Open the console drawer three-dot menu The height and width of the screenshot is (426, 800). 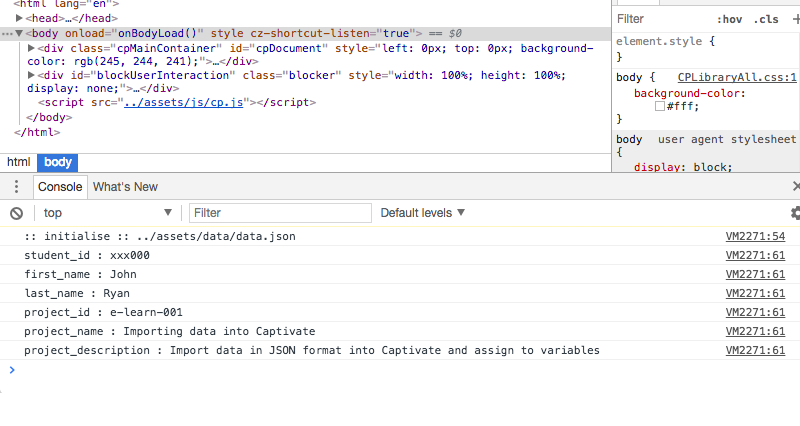coord(16,187)
